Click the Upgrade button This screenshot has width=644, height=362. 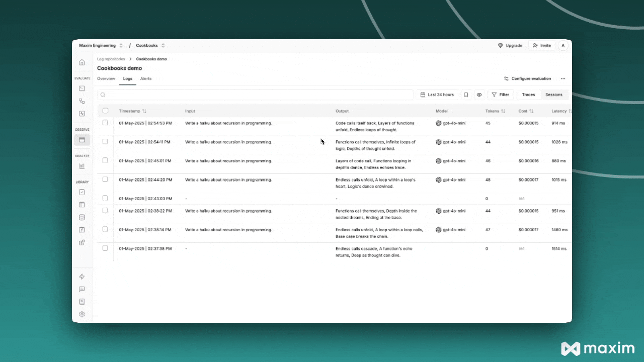pos(510,45)
